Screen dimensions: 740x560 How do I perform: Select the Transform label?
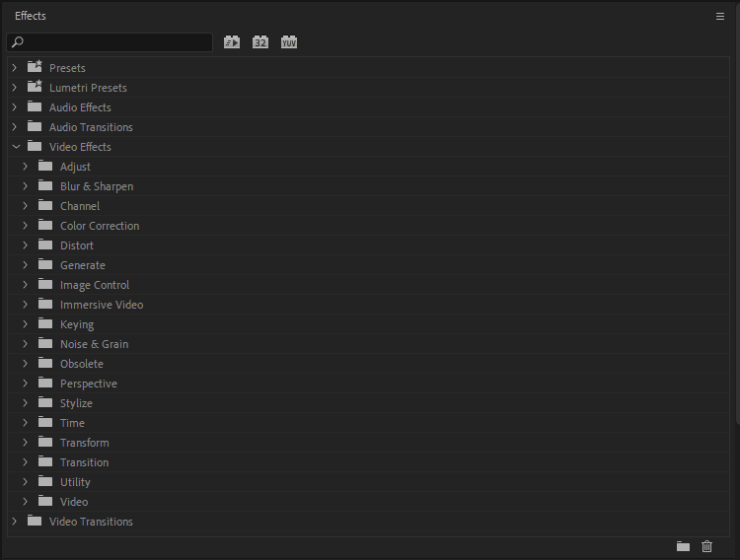point(85,443)
